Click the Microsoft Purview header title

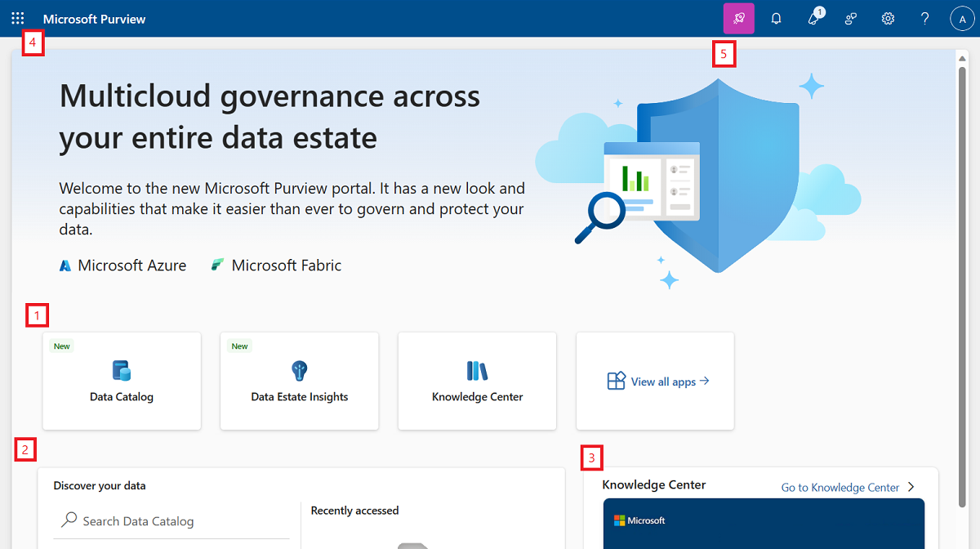[94, 19]
